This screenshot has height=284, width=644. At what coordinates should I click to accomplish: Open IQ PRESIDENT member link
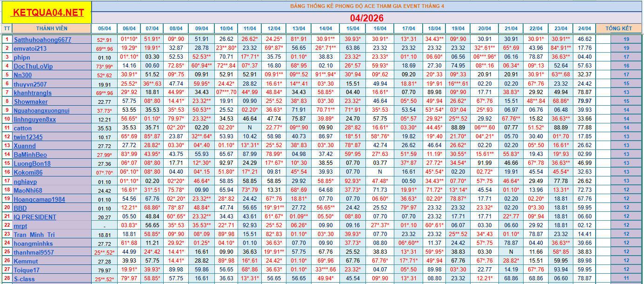[x=35, y=217]
